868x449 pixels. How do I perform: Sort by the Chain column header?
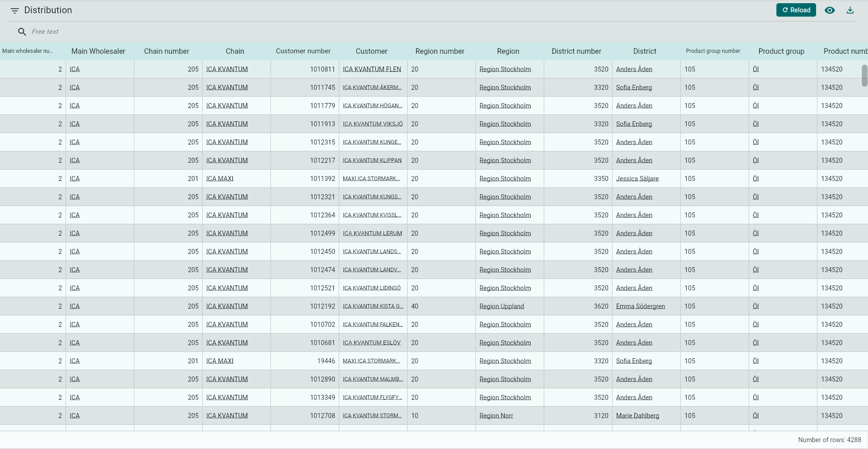click(x=235, y=51)
